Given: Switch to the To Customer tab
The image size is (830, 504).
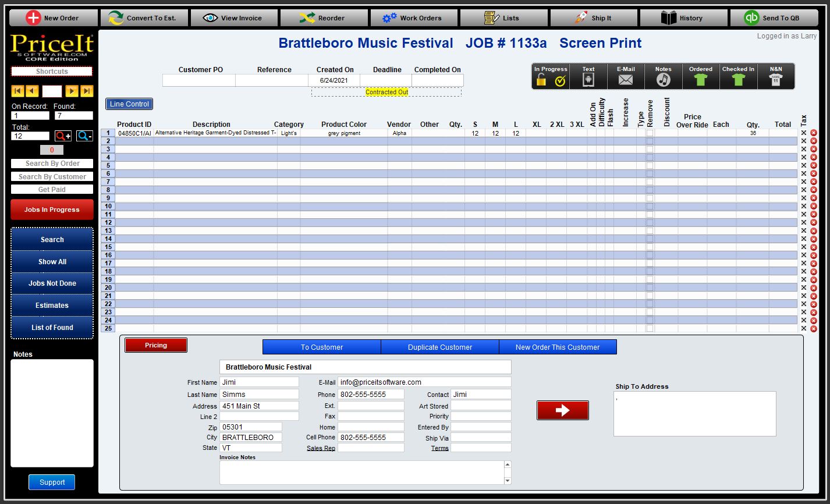Looking at the screenshot, I should pos(322,346).
